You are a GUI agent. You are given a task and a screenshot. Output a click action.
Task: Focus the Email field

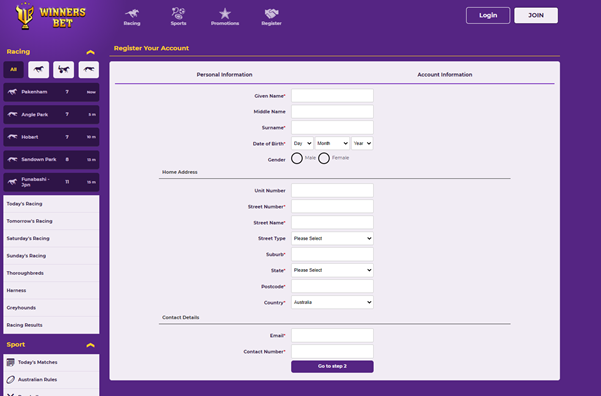click(332, 335)
